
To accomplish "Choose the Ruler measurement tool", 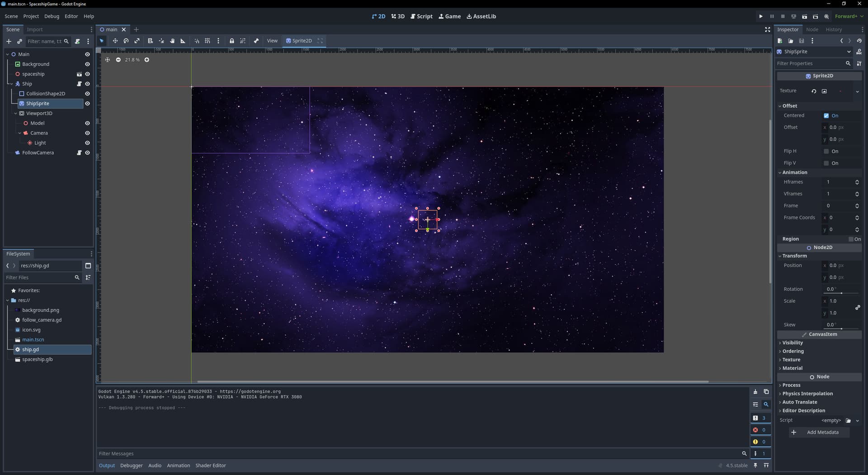I will tap(183, 41).
